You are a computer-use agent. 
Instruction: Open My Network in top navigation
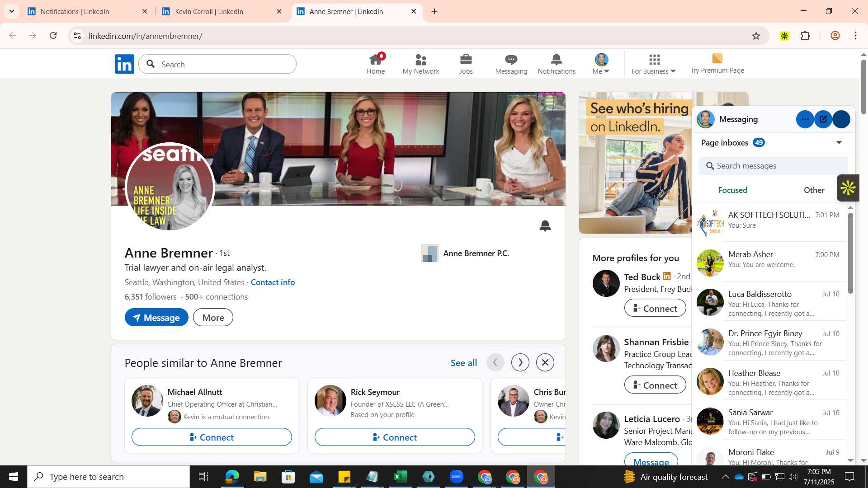421,64
